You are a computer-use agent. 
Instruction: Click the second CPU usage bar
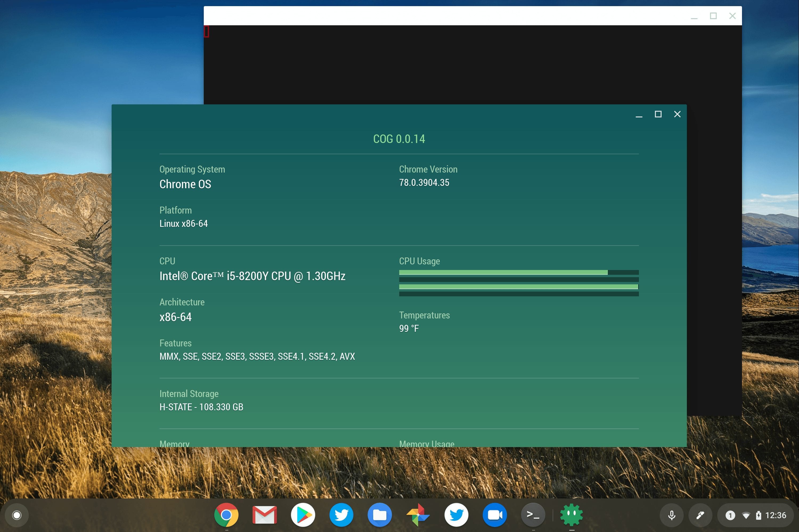(519, 280)
